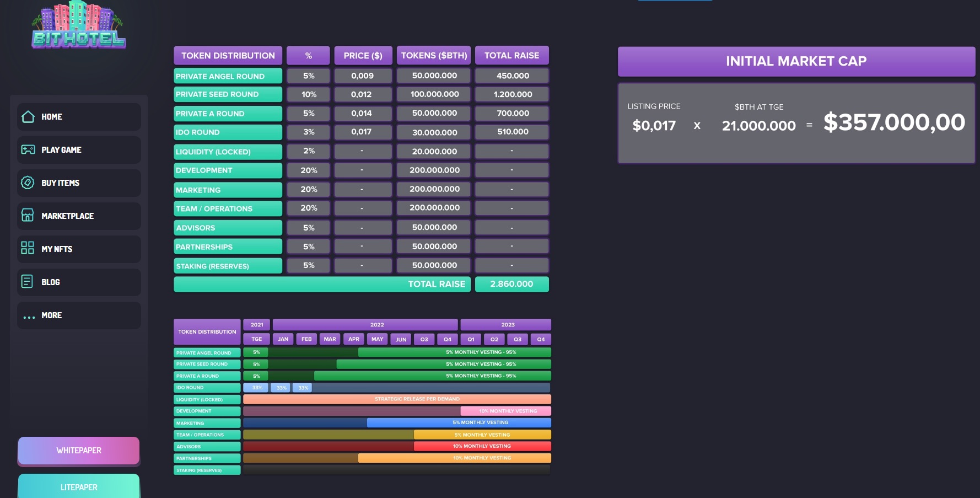This screenshot has height=498, width=980.
Task: Click the Blog document icon
Action: (27, 282)
